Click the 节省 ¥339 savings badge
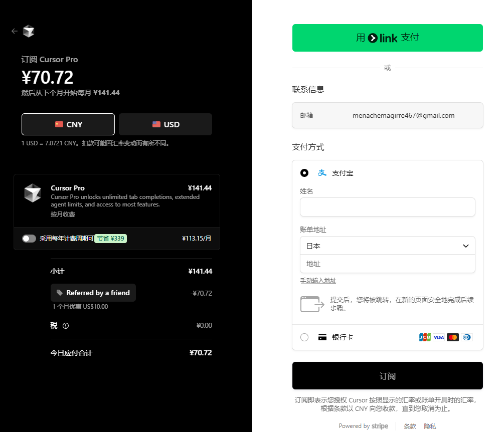Screen dimensions: 504x432 (110, 239)
